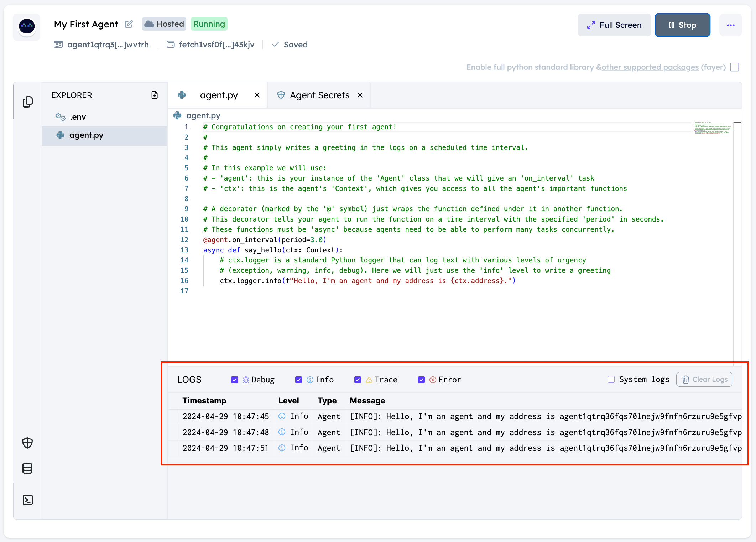Toggle the terminal logs sidebar icon
756x542 pixels.
(x=28, y=500)
